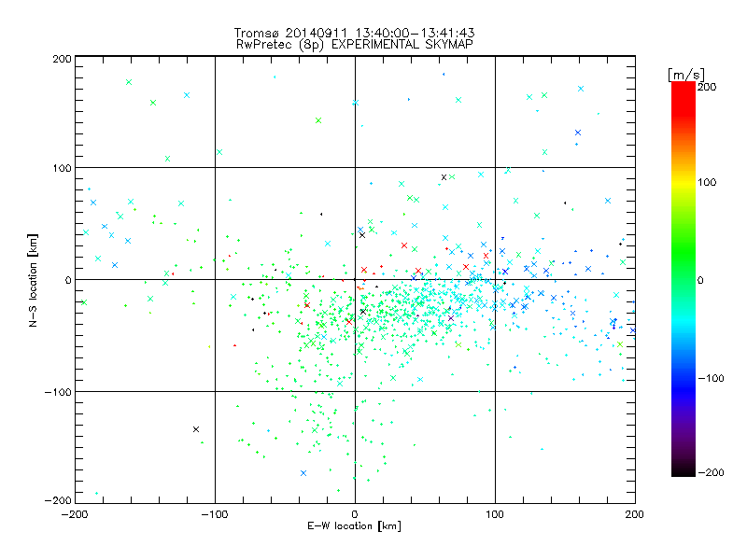Click the y-axis tick label "200"

(62, 59)
